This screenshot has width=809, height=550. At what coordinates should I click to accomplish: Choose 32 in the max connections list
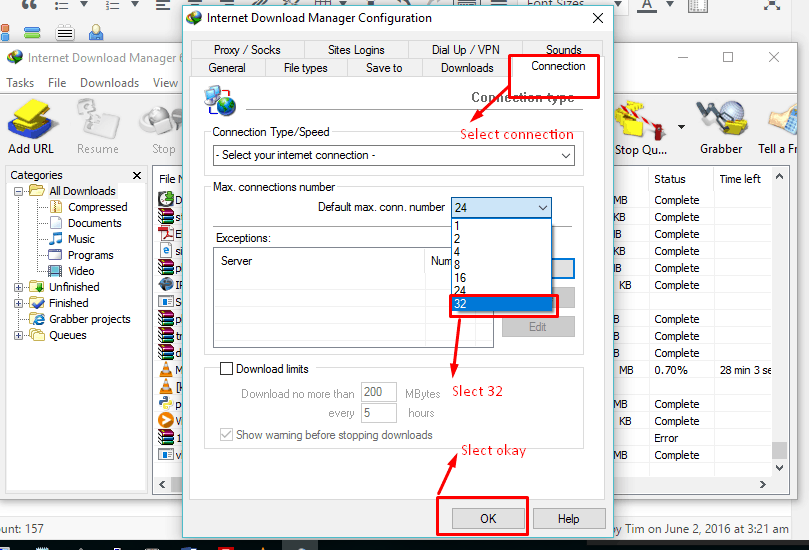(x=500, y=305)
